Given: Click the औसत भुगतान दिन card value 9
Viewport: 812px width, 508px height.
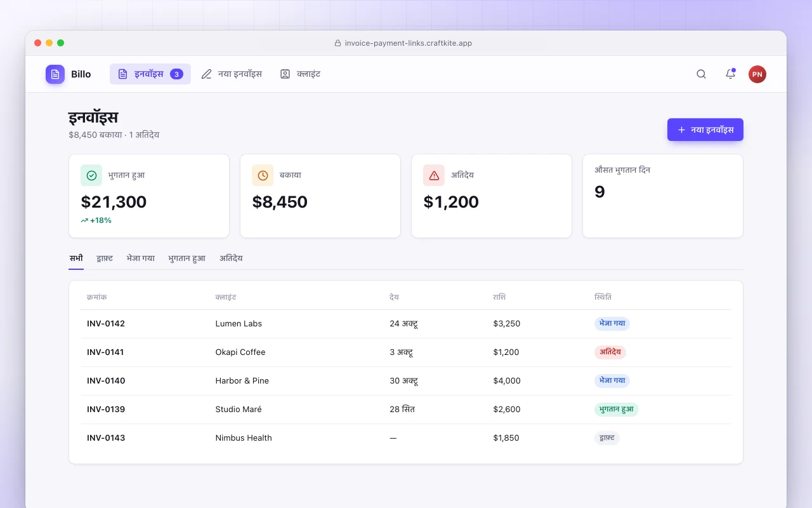Looking at the screenshot, I should (x=599, y=192).
